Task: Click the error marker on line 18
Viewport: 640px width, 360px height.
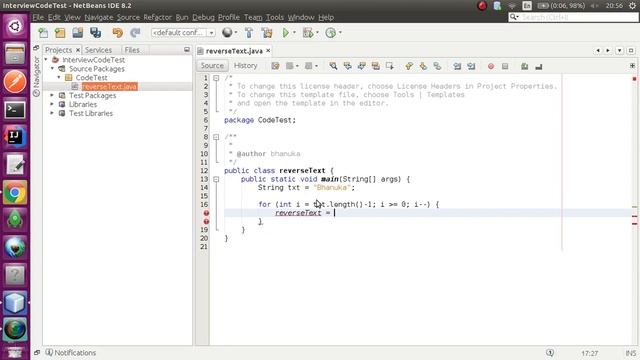Action: pyautogui.click(x=206, y=222)
